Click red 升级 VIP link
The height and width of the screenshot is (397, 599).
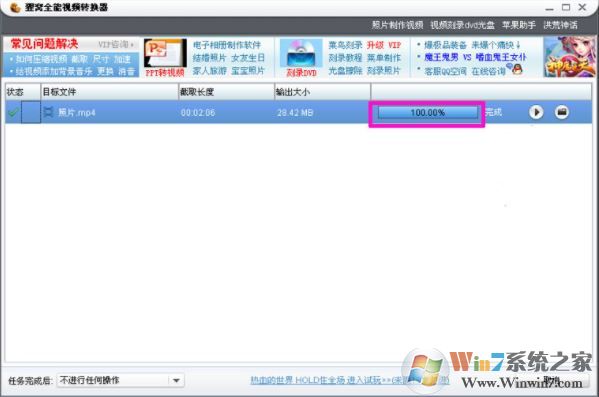(384, 45)
